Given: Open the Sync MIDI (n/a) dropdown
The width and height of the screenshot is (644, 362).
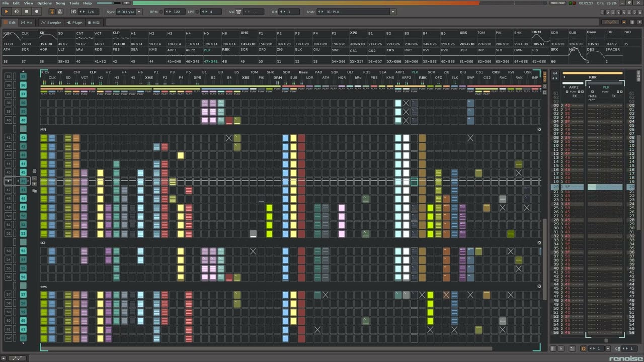Looking at the screenshot, I should pyautogui.click(x=129, y=12).
